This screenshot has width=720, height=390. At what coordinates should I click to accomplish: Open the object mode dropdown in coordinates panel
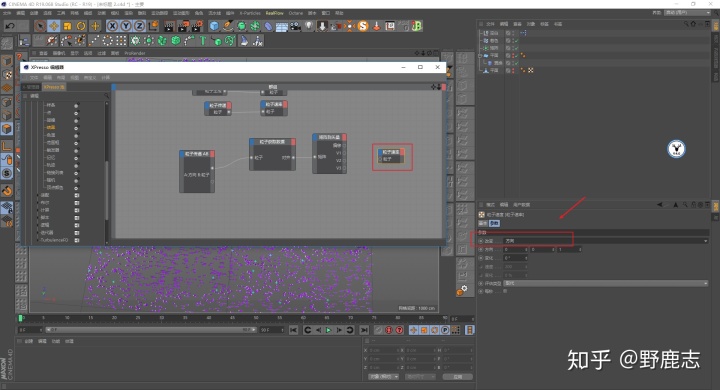[383, 377]
